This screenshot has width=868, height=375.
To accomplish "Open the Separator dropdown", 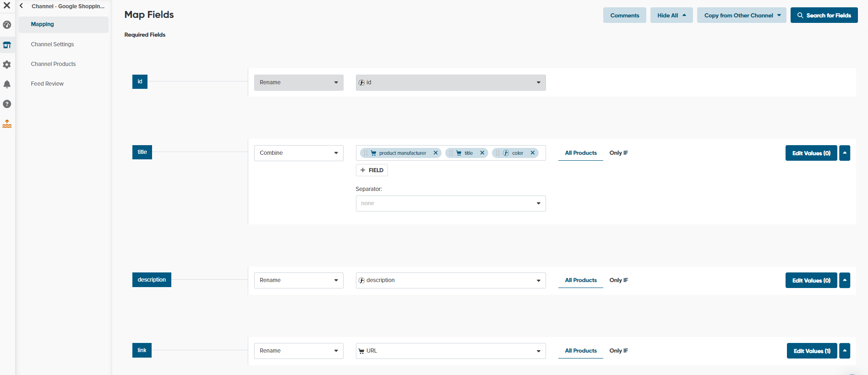I will point(450,203).
